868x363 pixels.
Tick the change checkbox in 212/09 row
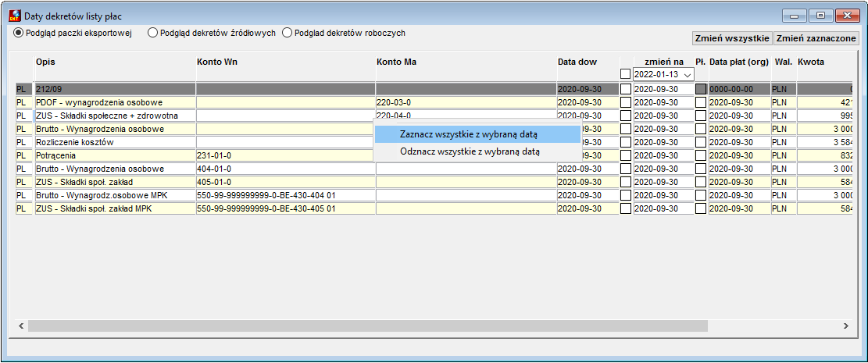tap(626, 88)
